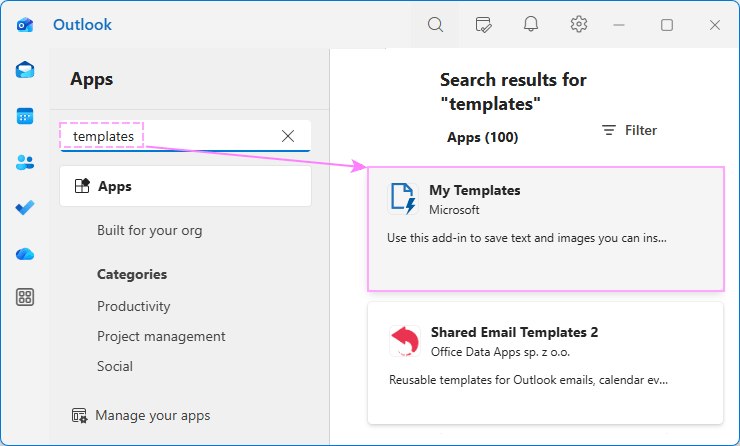Viewport: 740px width, 446px height.
Task: Click the Shared Email Templates red arrow icon
Action: tap(404, 340)
